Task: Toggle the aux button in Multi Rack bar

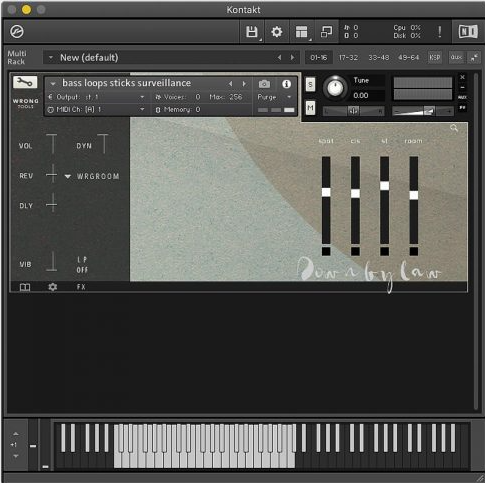Action: (456, 57)
